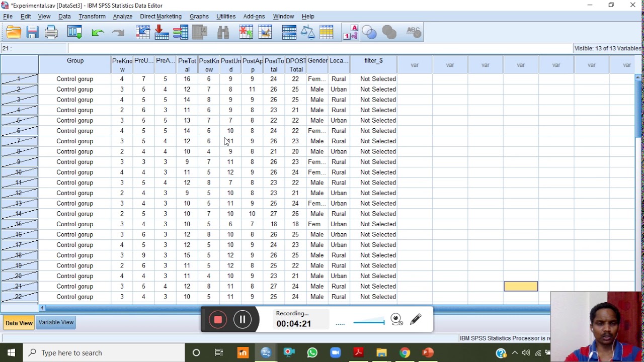Open the View menu

point(44,17)
